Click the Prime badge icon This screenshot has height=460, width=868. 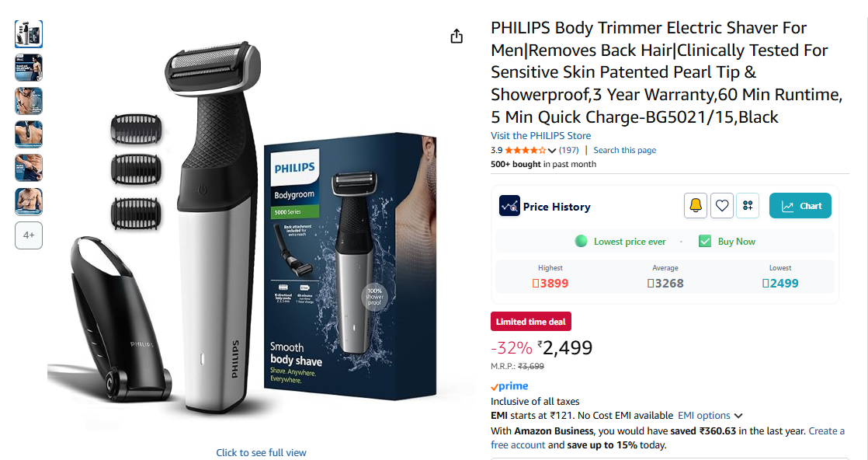coord(509,386)
